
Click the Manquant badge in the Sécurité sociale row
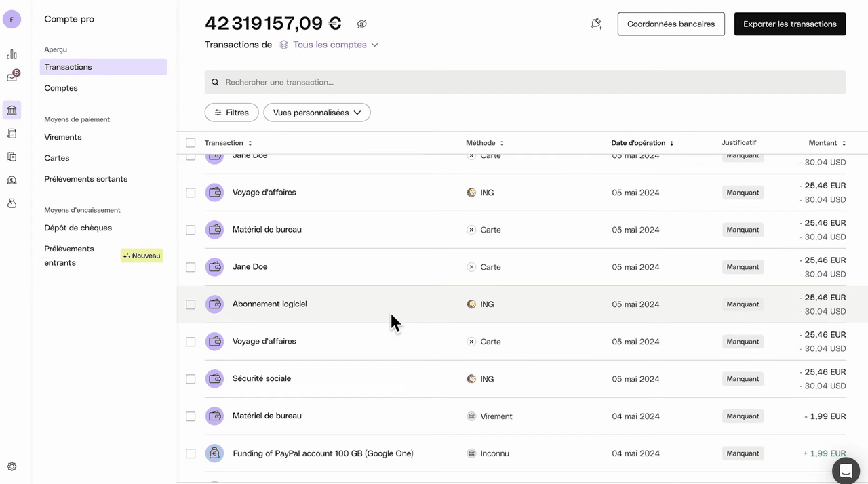[x=743, y=379]
